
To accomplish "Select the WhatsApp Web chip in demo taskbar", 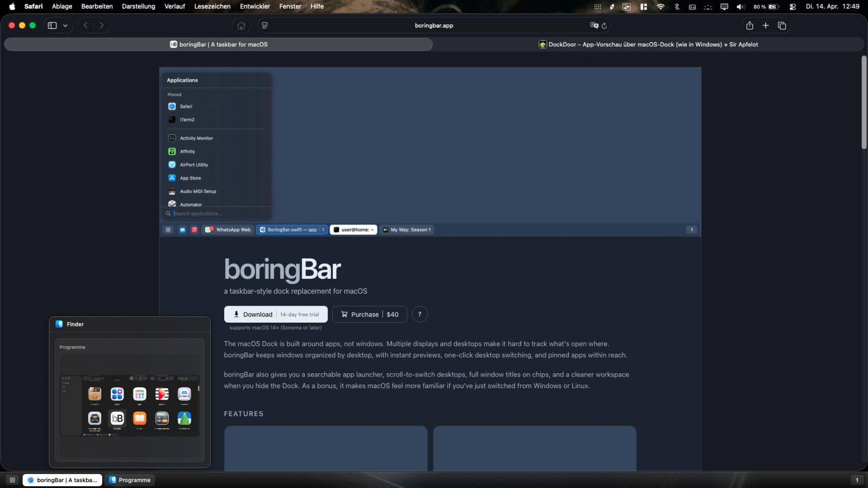I will coord(228,230).
